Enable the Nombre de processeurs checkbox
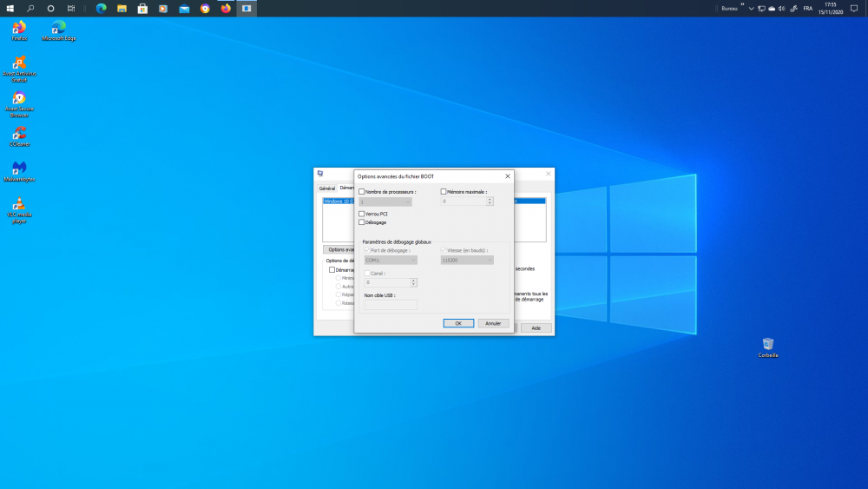This screenshot has height=489, width=868. point(362,192)
